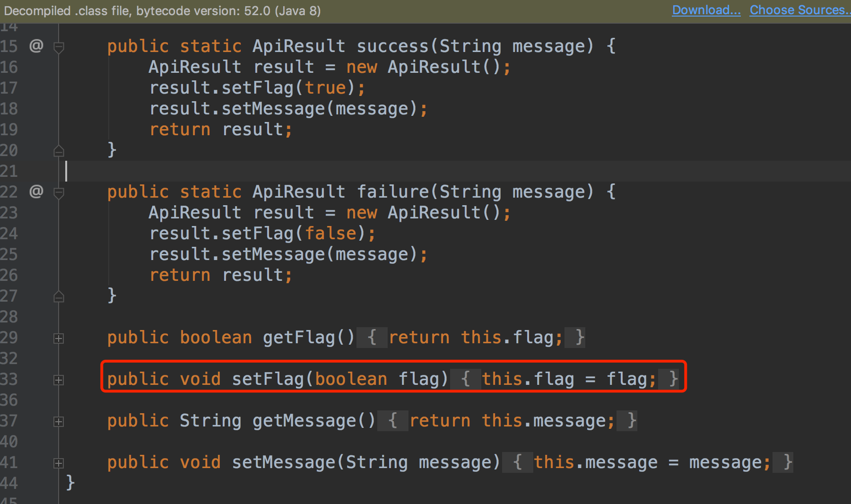Click line number 21 in gutter
The width and height of the screenshot is (851, 504).
(9, 171)
